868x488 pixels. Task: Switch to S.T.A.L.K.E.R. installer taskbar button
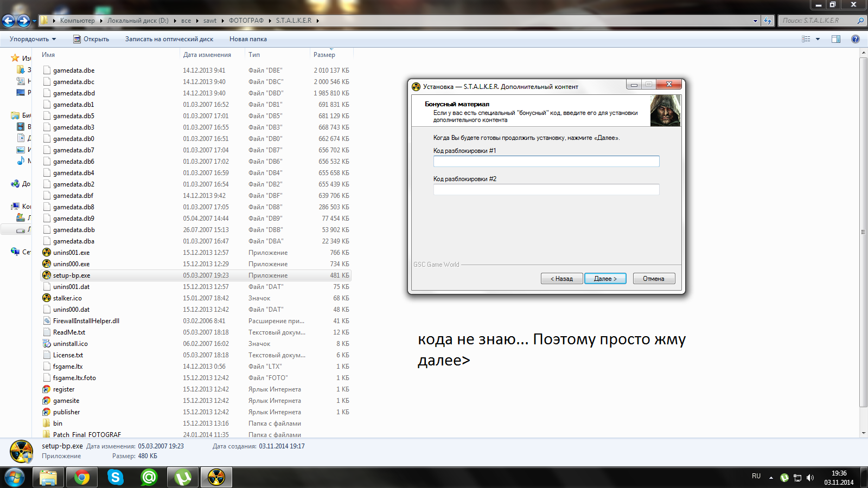(216, 477)
